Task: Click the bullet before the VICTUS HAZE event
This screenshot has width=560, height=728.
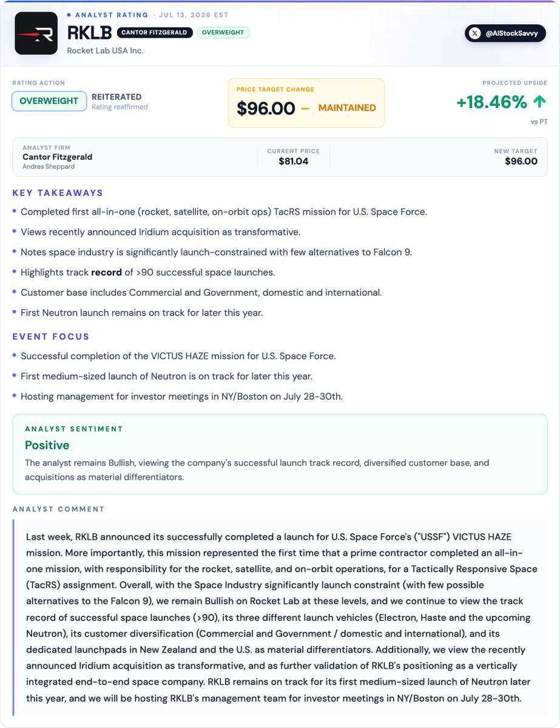Action: point(15,356)
